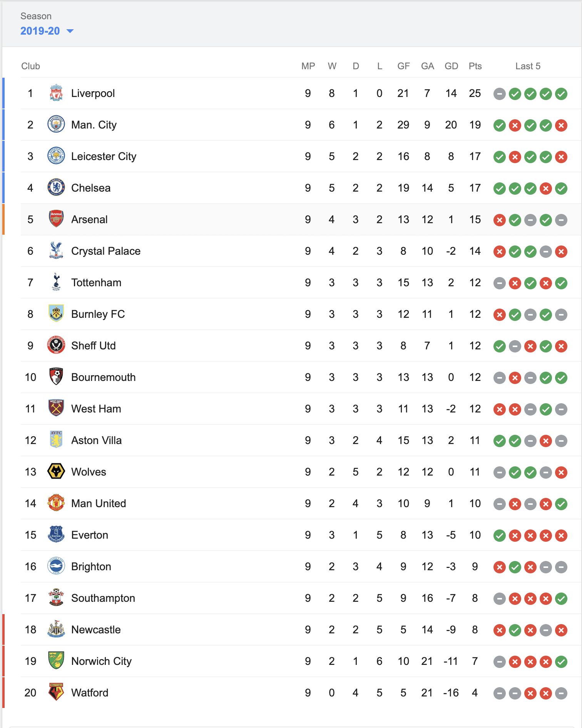Click Watford's first draw icon in Last 5

500,693
